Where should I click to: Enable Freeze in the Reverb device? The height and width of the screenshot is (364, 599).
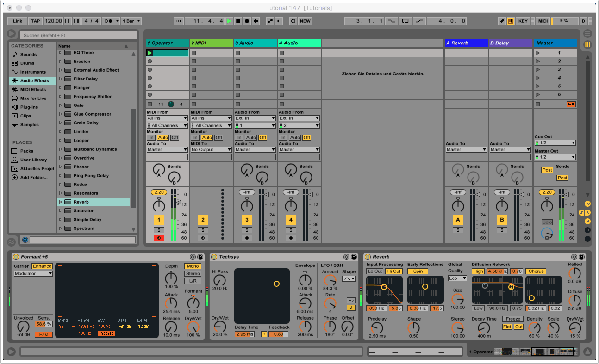(x=513, y=319)
